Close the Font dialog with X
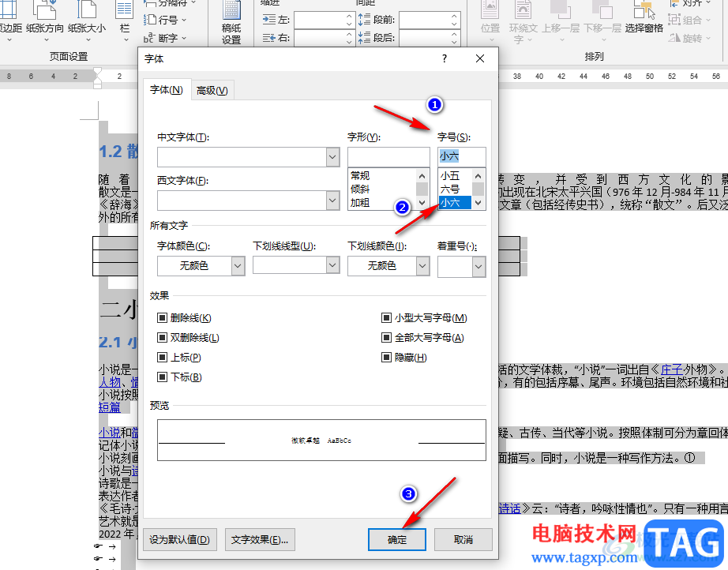The width and height of the screenshot is (728, 570). 480,58
